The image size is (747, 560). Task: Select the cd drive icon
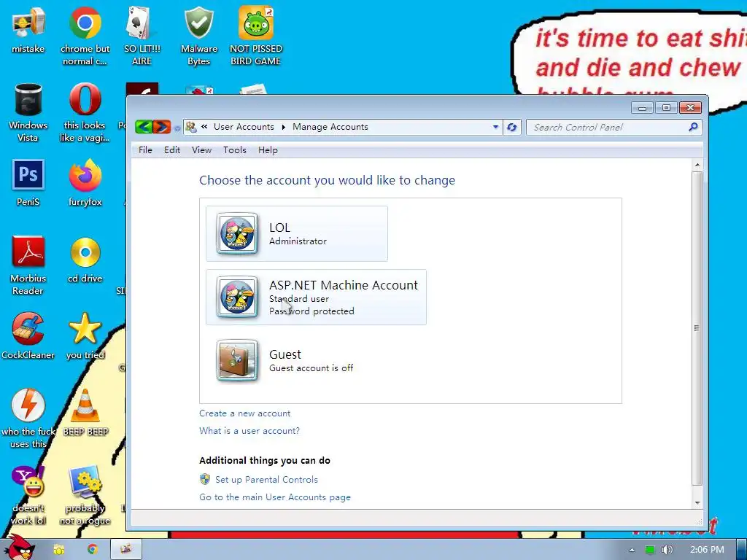pyautogui.click(x=85, y=260)
